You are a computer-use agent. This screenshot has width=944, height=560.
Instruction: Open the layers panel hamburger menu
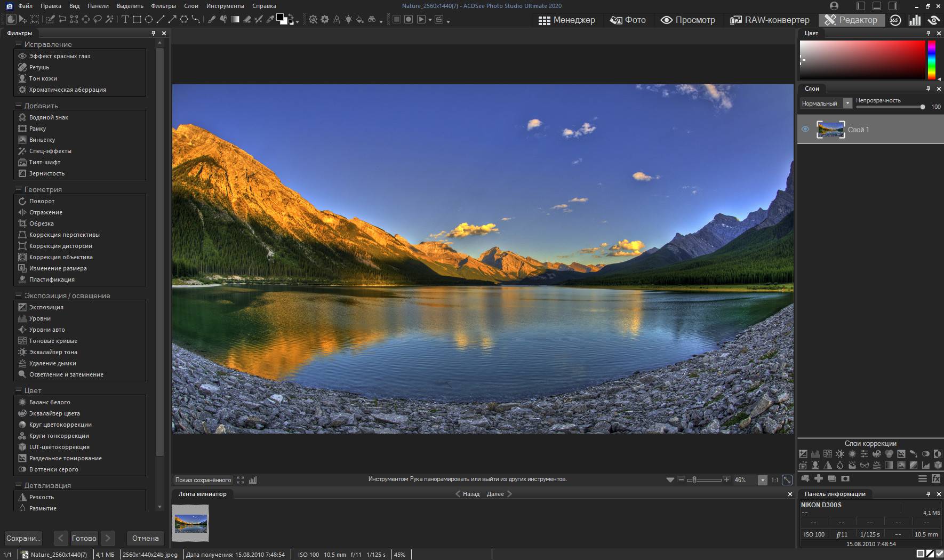click(923, 478)
